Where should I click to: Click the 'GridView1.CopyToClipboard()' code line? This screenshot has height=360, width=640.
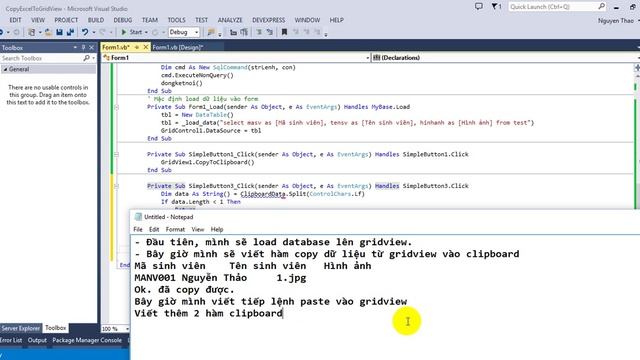tap(207, 162)
